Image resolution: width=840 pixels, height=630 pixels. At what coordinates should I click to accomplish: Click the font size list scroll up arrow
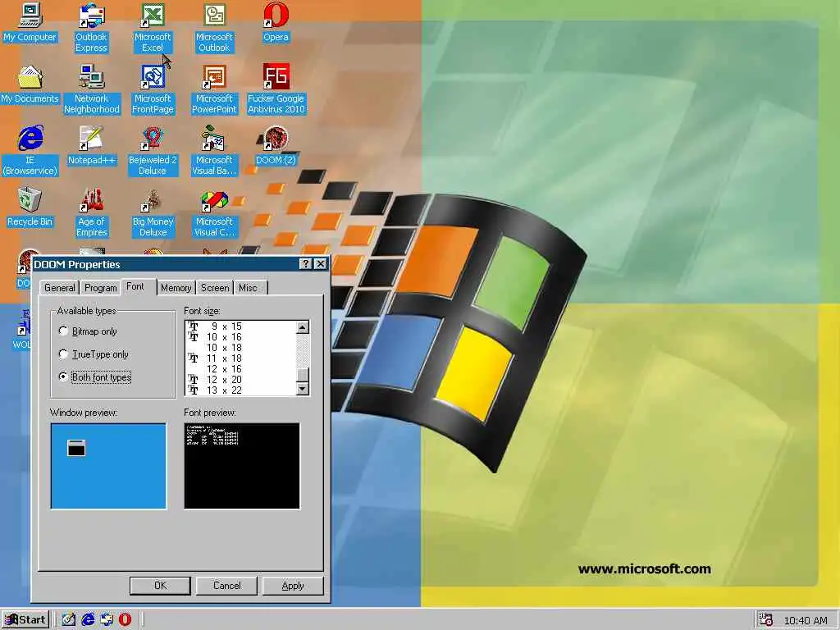tap(303, 327)
